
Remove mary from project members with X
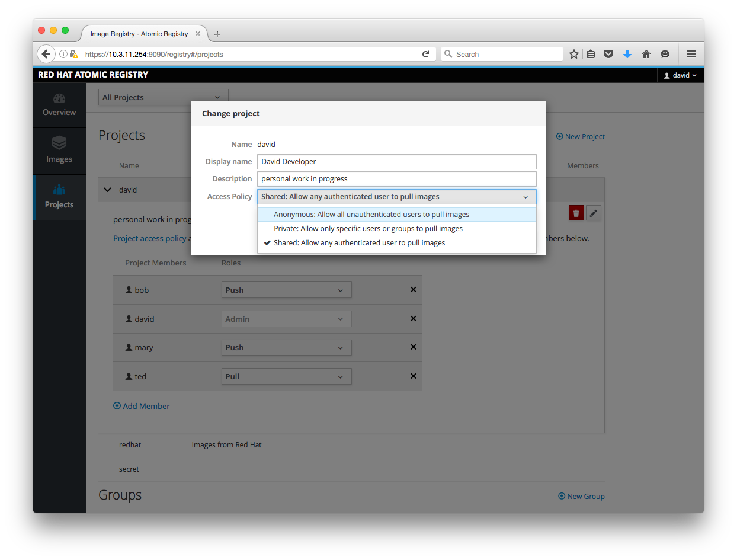click(x=413, y=347)
